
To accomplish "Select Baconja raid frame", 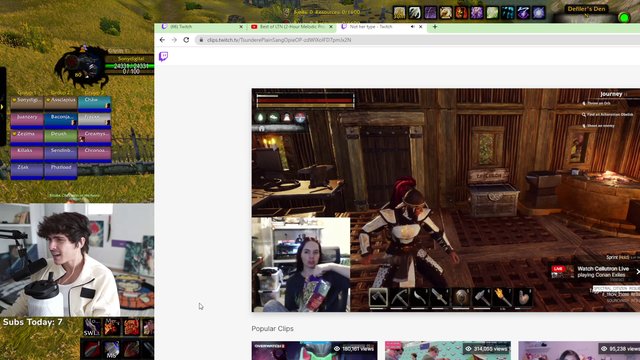I will click(x=61, y=120).
